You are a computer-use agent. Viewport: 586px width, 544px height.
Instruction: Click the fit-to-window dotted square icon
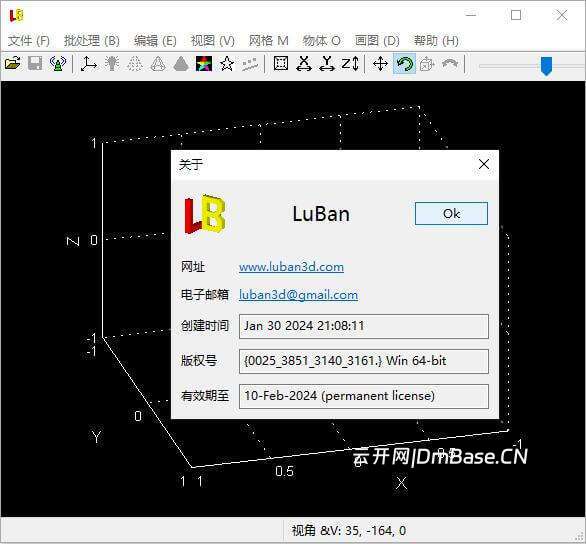[281, 64]
